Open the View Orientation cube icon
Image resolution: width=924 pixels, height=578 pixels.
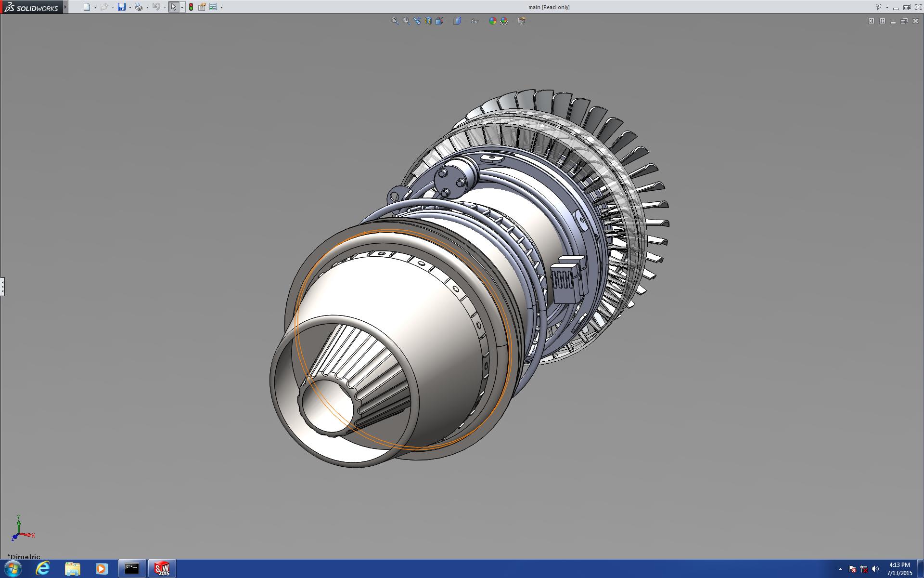point(439,21)
